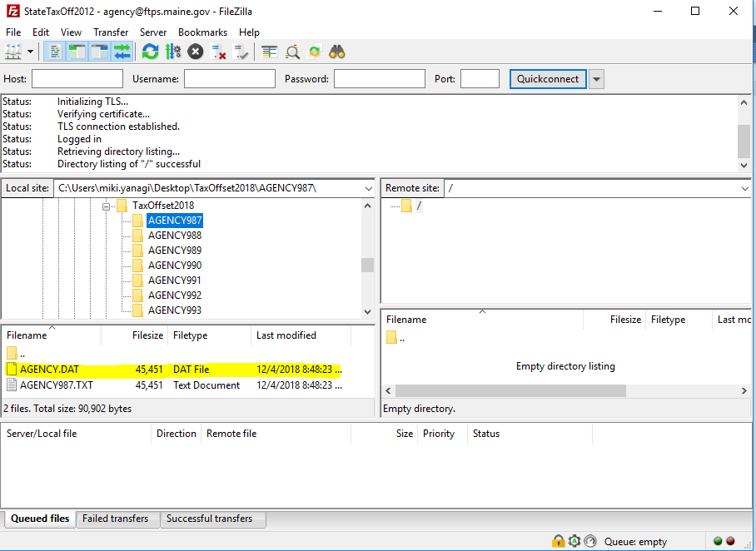Viewport: 756px width, 551px height.
Task: Open the Server menu
Action: tap(153, 32)
